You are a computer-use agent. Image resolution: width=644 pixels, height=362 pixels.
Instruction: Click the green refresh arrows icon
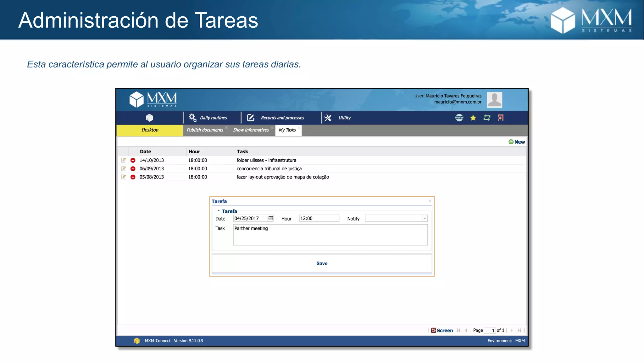[487, 118]
